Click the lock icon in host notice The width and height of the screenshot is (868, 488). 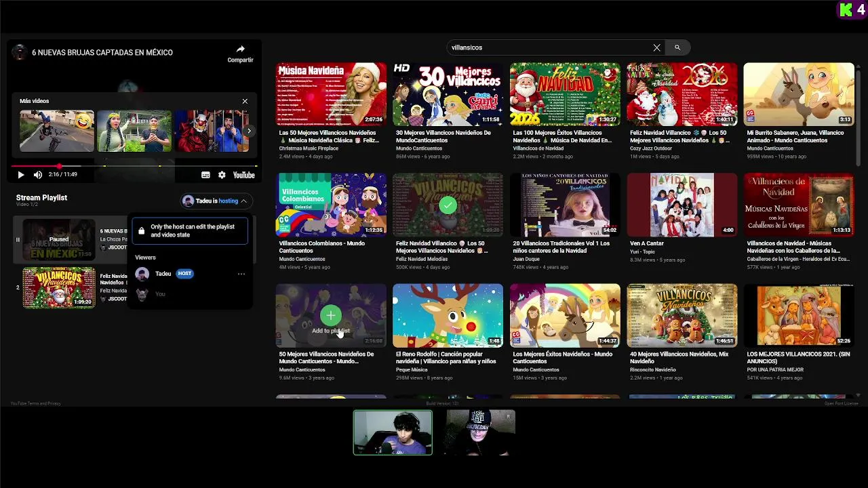(x=141, y=231)
